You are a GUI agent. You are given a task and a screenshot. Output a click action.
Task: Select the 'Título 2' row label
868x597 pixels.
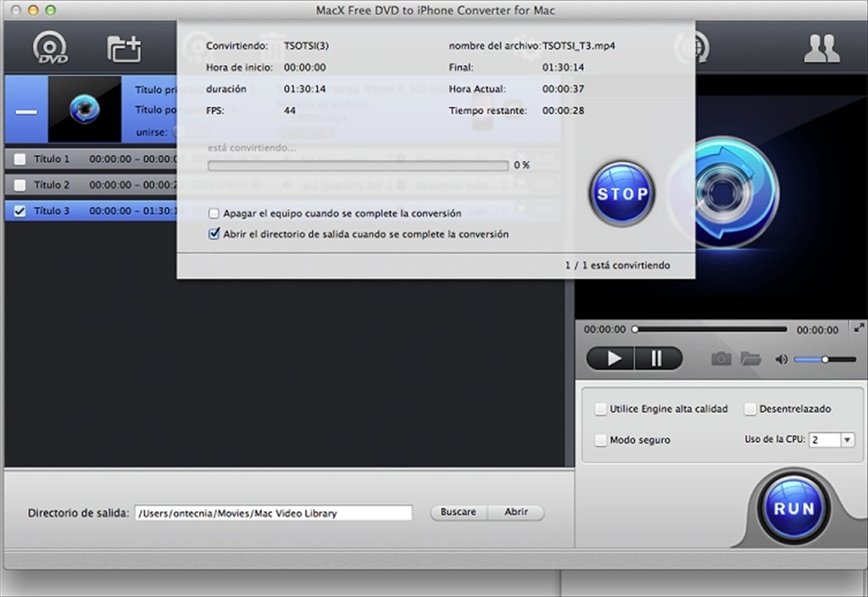52,185
